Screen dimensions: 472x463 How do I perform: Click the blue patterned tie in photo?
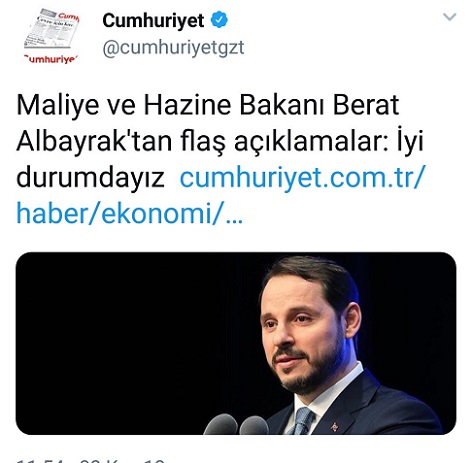pyautogui.click(x=302, y=420)
